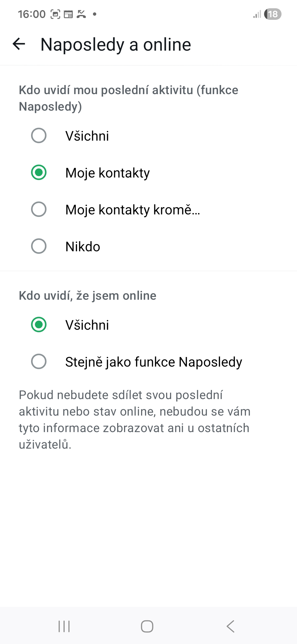This screenshot has width=297, height=644.
Task: Tap the signal strength icon
Action: (257, 14)
